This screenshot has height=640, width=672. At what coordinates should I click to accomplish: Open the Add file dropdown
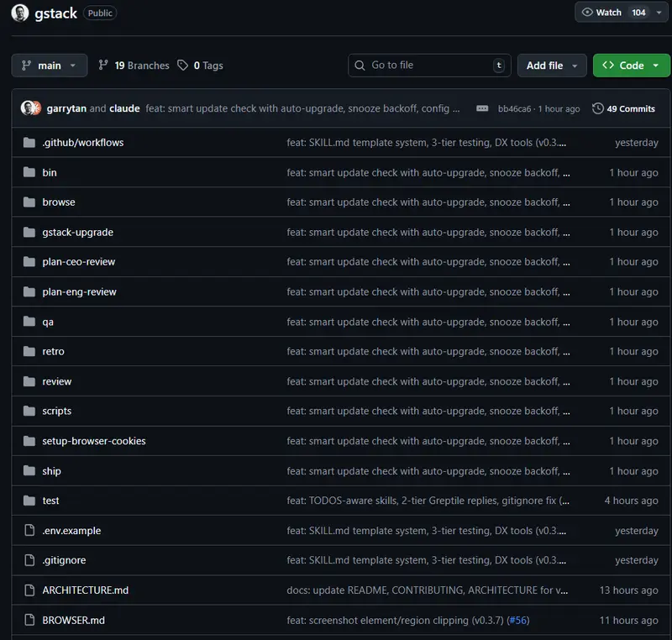552,65
